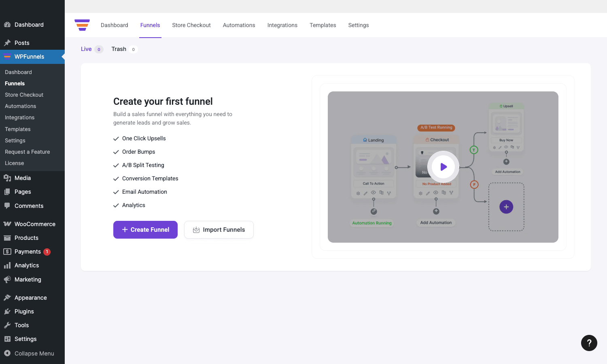This screenshot has height=364, width=607.
Task: Click the Marketing megaphone icon
Action: tap(7, 279)
